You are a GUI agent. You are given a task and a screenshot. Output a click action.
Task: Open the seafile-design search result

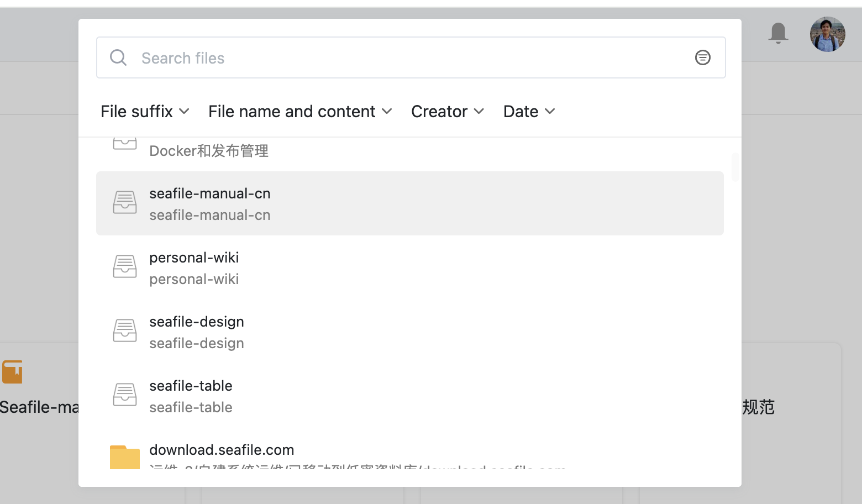click(x=410, y=332)
